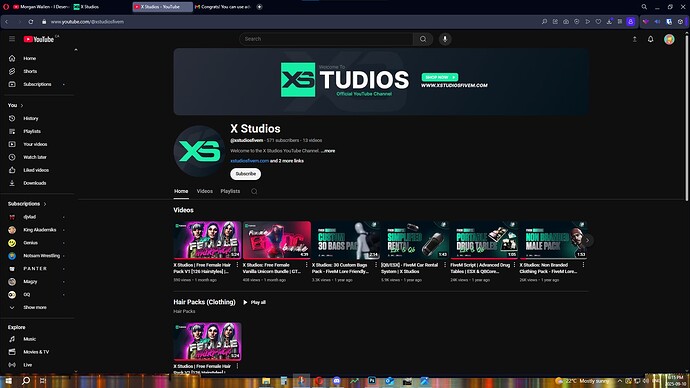Open options for 30 Custom Bags Pack video

pyautogui.click(x=376, y=265)
